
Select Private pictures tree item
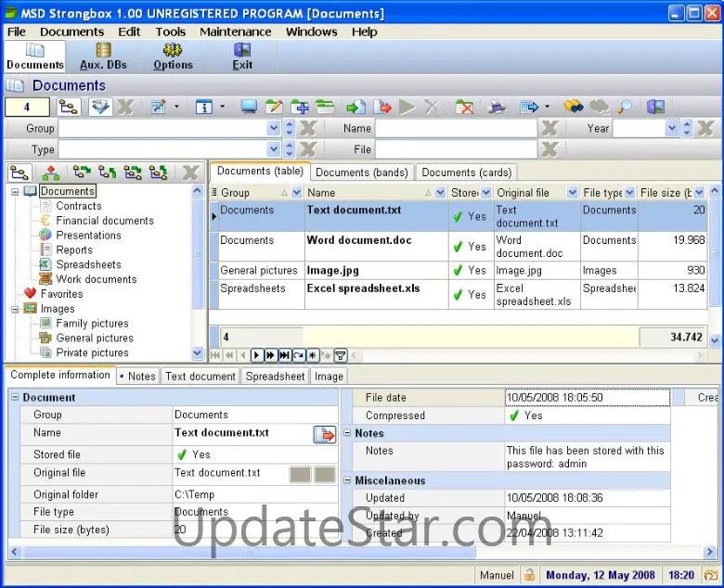coord(92,352)
